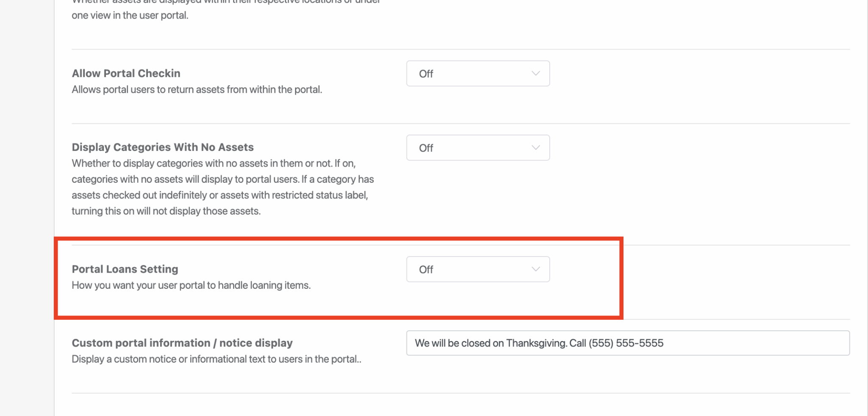Image resolution: width=868 pixels, height=416 pixels.
Task: Open the Portal Loans Setting dropdown
Action: tap(478, 270)
